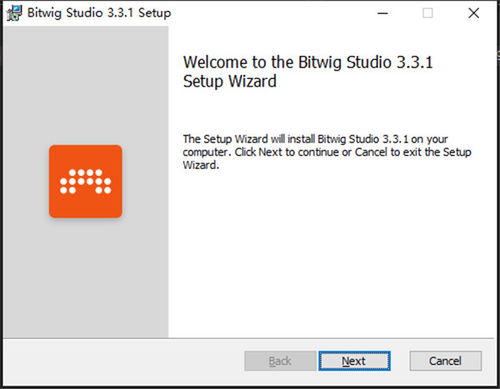Click the 'The Setup Wizard will install' paragraph
Viewport: 500px width, 389px height.
click(x=327, y=152)
